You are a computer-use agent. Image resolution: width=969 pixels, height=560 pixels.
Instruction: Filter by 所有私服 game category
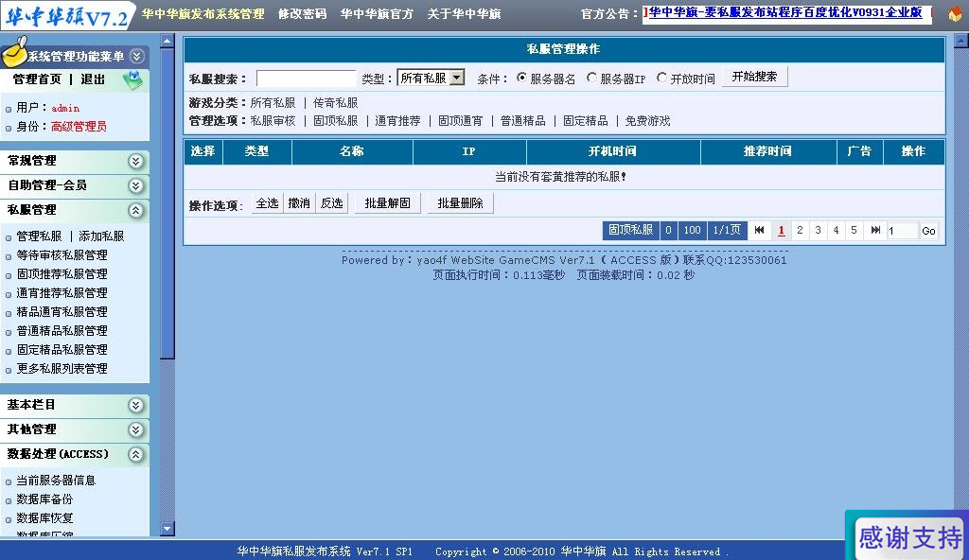(x=273, y=102)
